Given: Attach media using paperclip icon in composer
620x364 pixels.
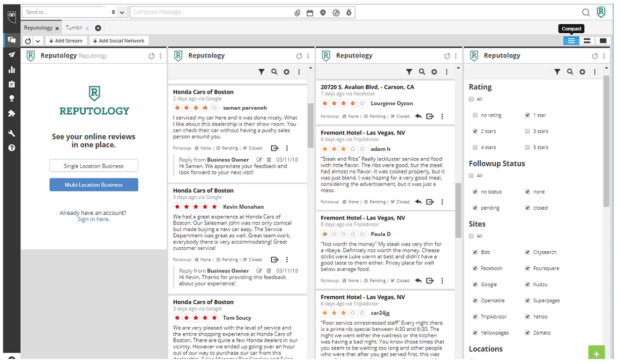Looking at the screenshot, I should tap(297, 13).
